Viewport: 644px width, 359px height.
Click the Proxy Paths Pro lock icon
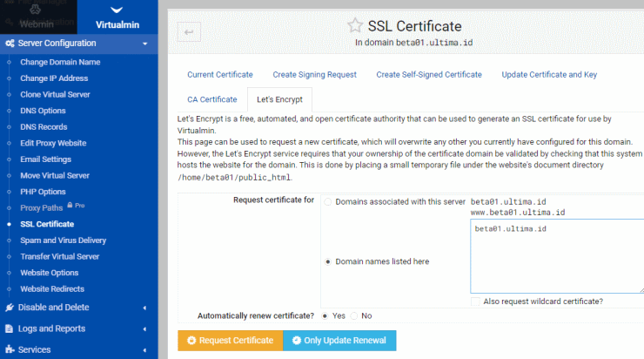point(70,205)
